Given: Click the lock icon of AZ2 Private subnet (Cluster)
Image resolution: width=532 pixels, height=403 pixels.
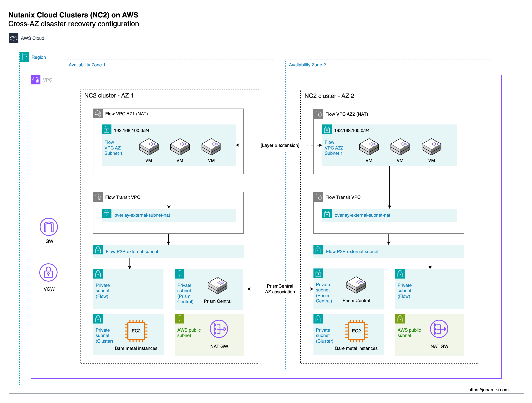Looking at the screenshot, I should (318, 319).
